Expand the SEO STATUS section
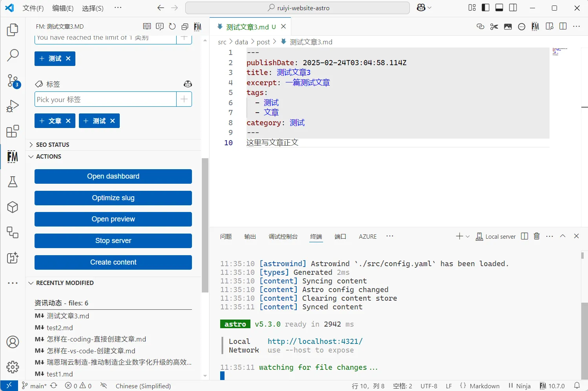 (x=53, y=144)
